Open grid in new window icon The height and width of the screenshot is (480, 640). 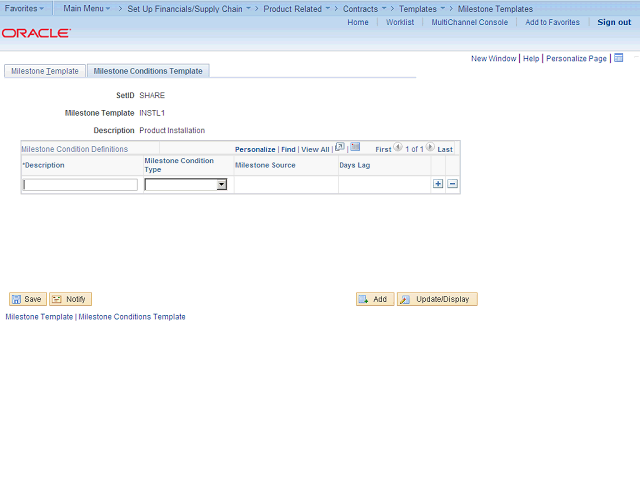340,147
